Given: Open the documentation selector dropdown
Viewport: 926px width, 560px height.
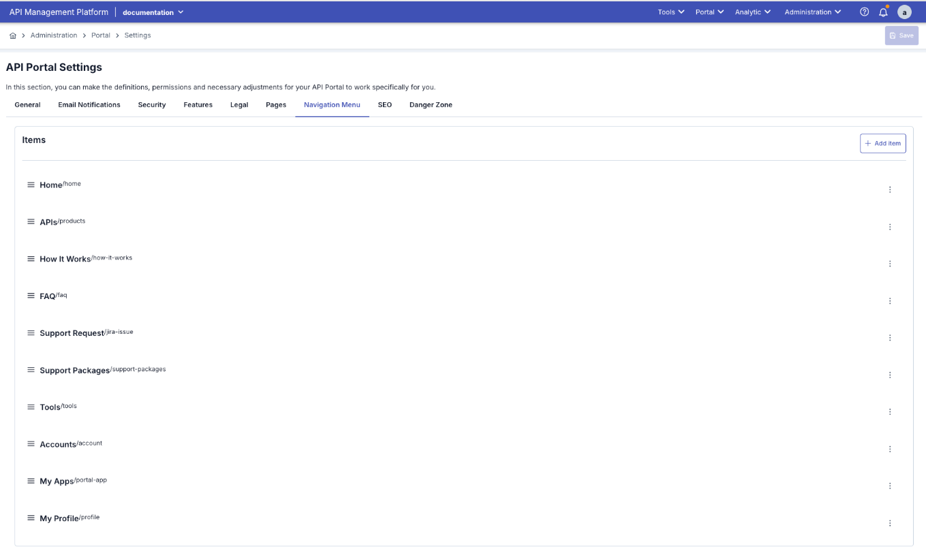Looking at the screenshot, I should point(153,12).
